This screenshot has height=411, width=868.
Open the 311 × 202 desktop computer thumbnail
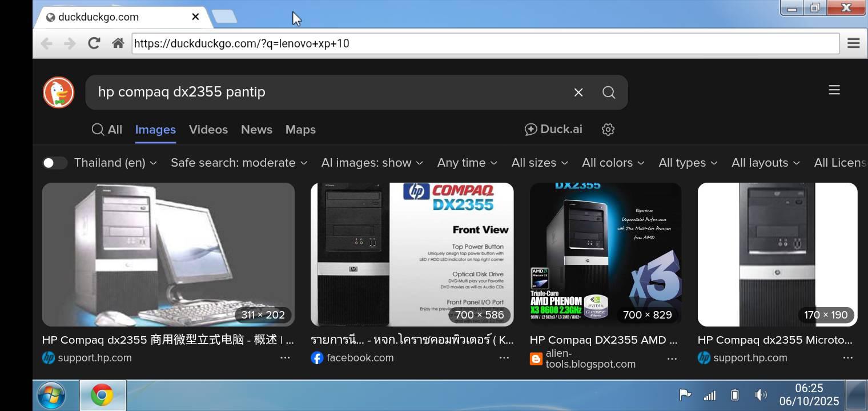click(168, 255)
